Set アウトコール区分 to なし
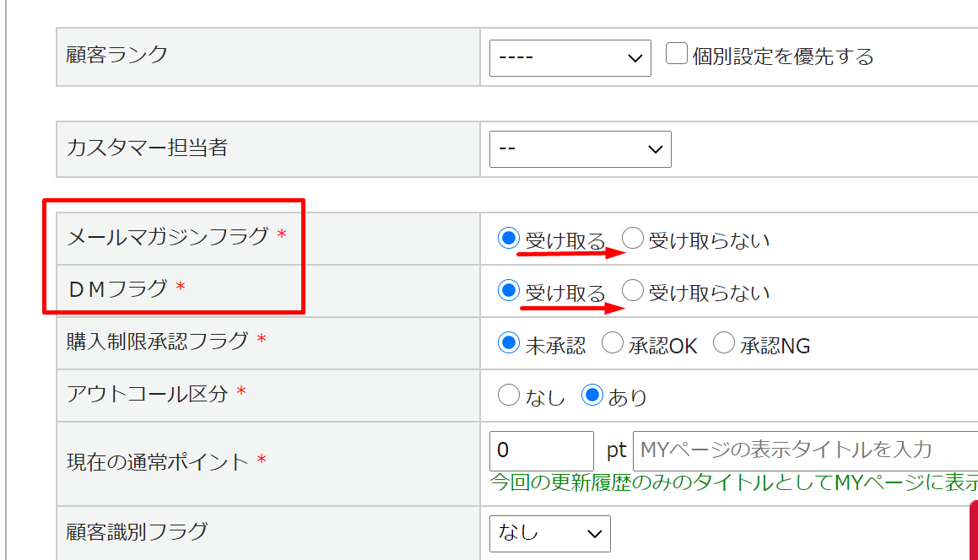The height and width of the screenshot is (560, 978). click(x=508, y=396)
